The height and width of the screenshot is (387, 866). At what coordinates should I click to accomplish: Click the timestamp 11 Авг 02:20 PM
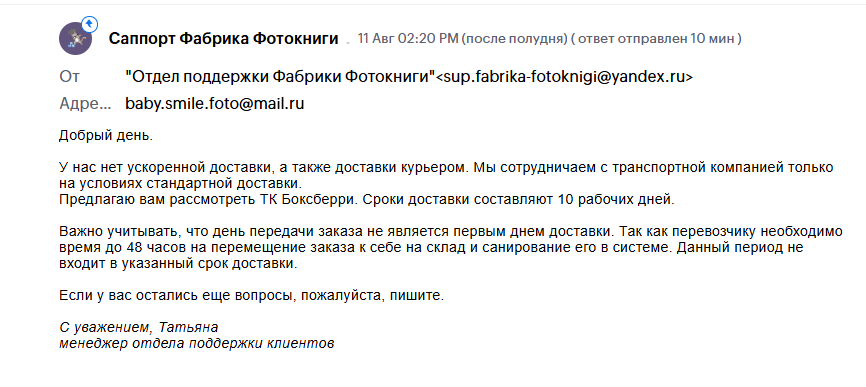point(408,39)
